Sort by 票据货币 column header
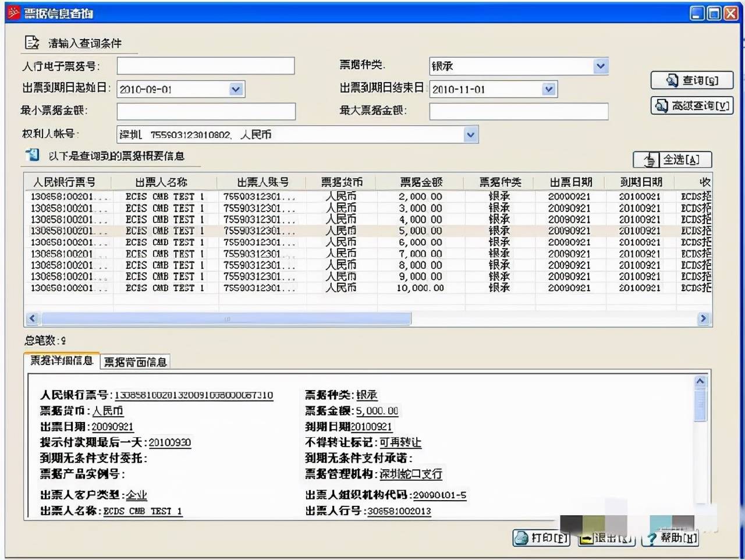The height and width of the screenshot is (560, 745). tap(341, 182)
